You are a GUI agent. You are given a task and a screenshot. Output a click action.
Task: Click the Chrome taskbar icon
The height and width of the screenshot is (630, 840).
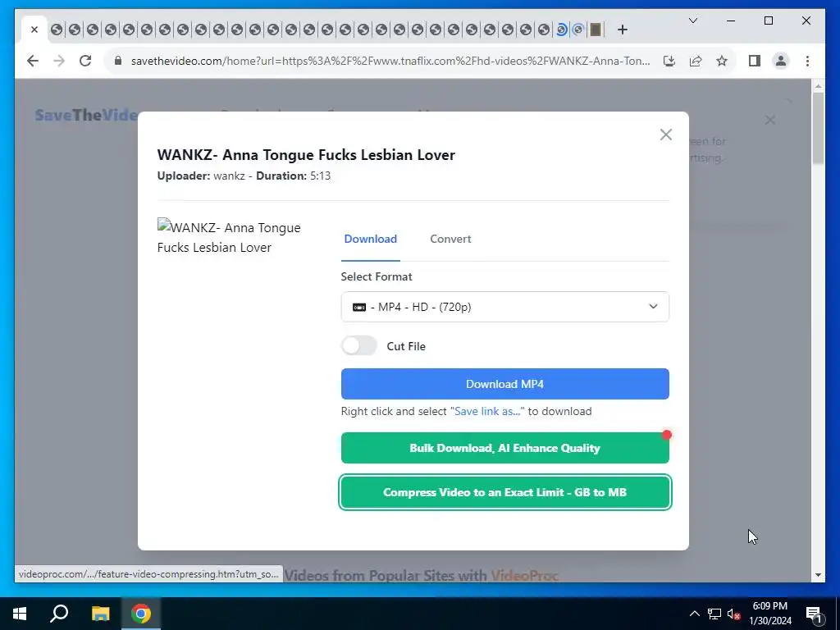pyautogui.click(x=141, y=614)
